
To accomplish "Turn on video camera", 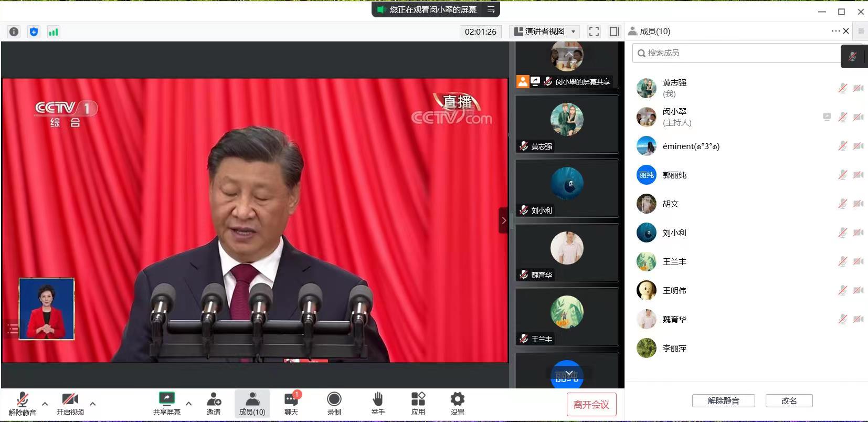I will (x=70, y=404).
